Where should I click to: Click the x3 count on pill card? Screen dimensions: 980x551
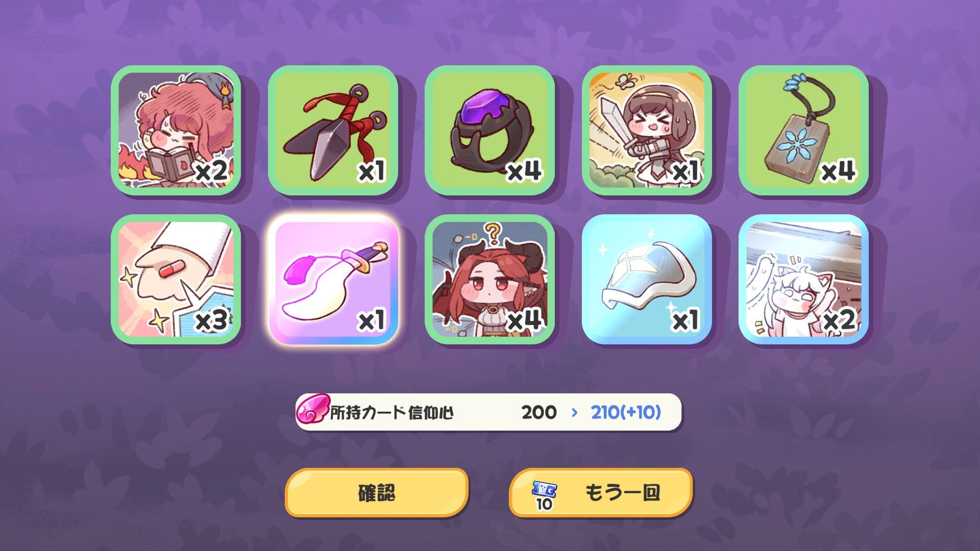[x=211, y=321]
